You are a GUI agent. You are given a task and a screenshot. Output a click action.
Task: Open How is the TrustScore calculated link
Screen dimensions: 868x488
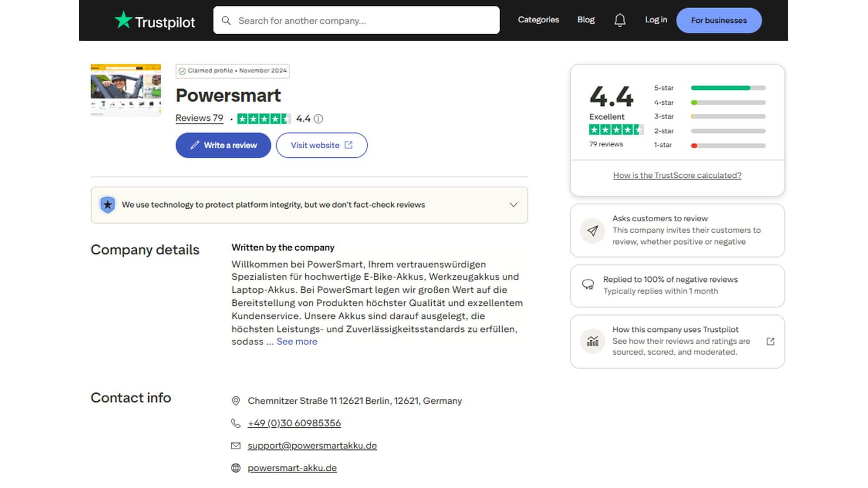[x=677, y=176]
